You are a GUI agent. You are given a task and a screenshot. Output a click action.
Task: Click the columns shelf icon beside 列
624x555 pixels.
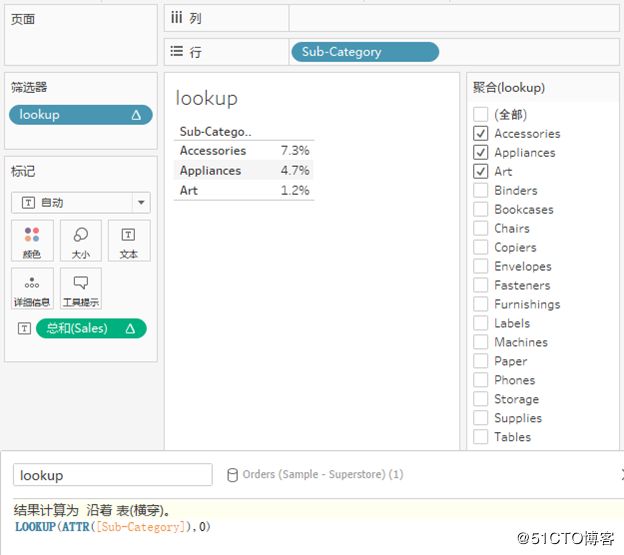point(176,18)
